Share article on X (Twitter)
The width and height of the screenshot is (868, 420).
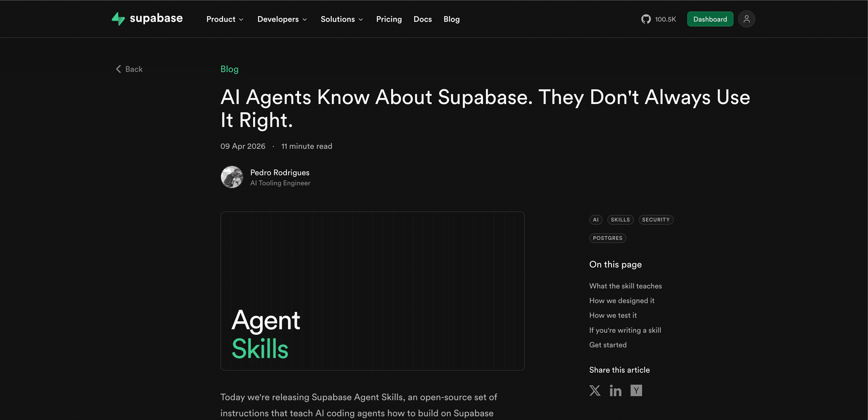(x=595, y=390)
